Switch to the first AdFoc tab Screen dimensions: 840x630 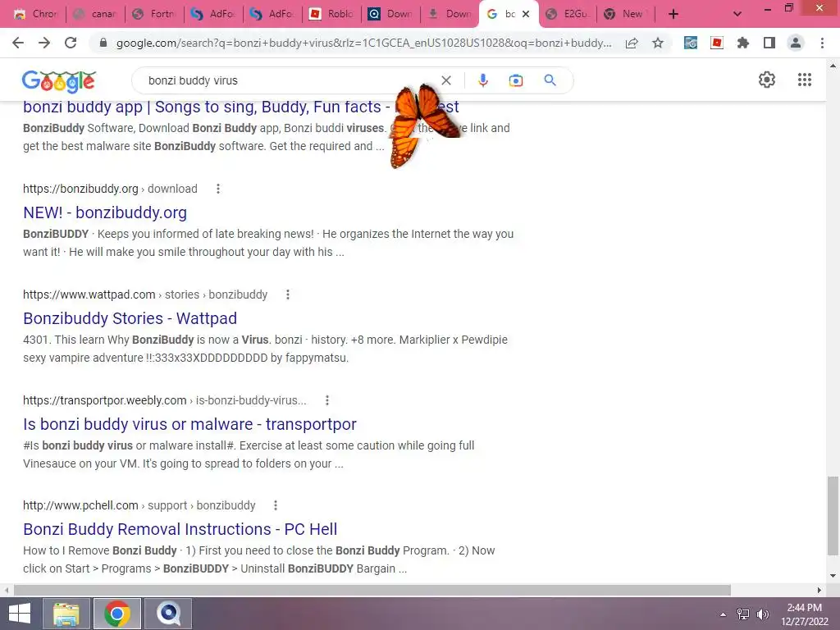coord(214,14)
